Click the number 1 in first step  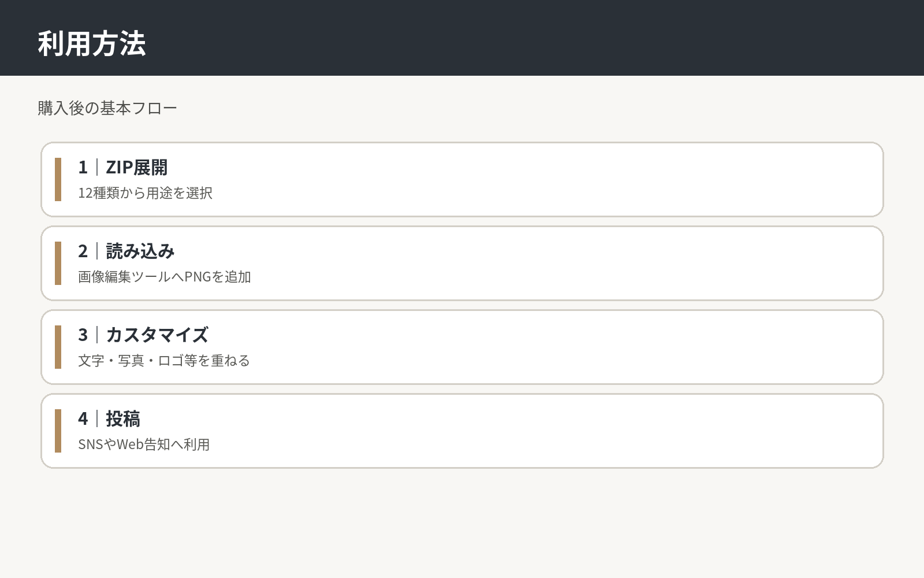click(x=83, y=167)
